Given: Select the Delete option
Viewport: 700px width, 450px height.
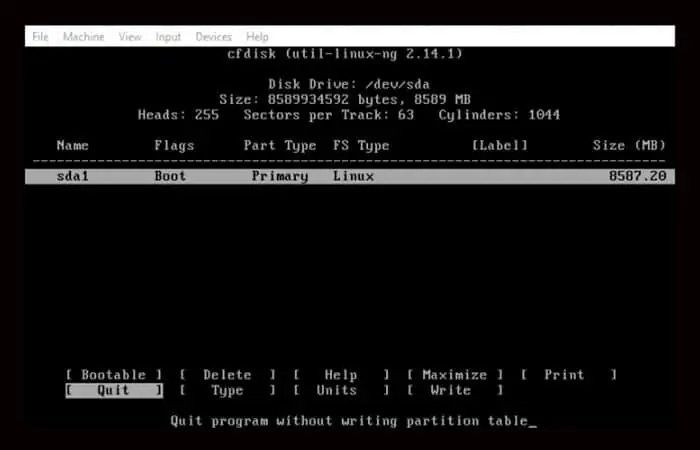Looking at the screenshot, I should point(228,375).
